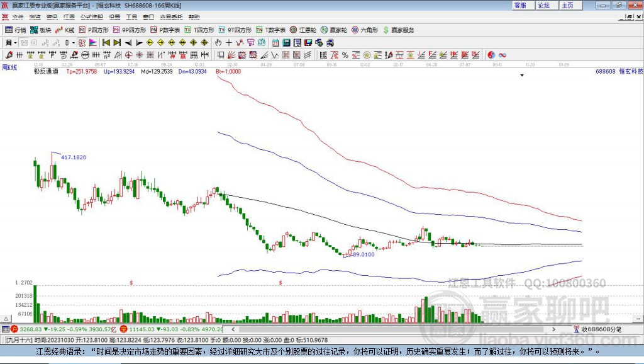644x364 pixels.
Task: Select the hand pan tool
Action: click(x=218, y=43)
